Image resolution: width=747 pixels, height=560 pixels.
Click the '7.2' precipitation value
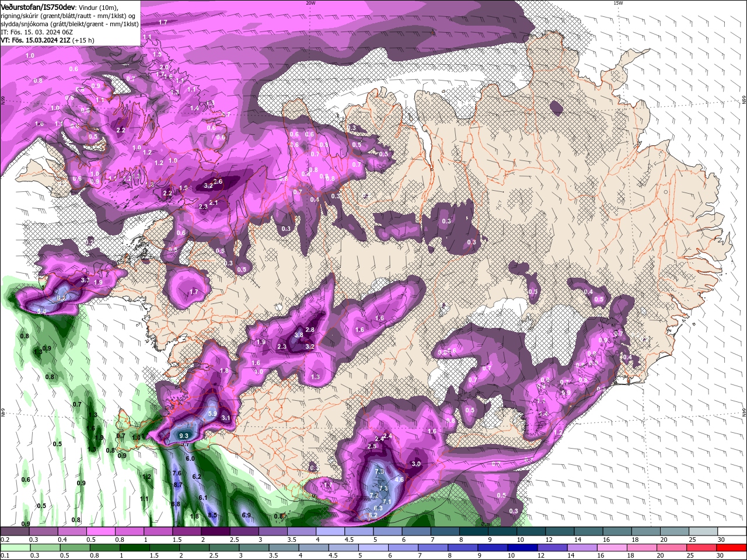coord(375,495)
